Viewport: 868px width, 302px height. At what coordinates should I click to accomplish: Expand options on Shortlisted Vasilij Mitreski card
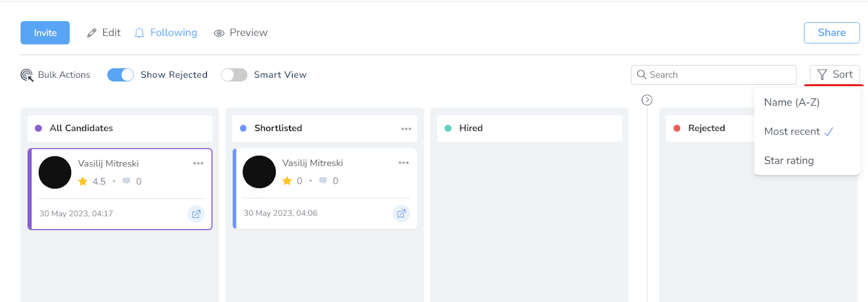(x=403, y=163)
